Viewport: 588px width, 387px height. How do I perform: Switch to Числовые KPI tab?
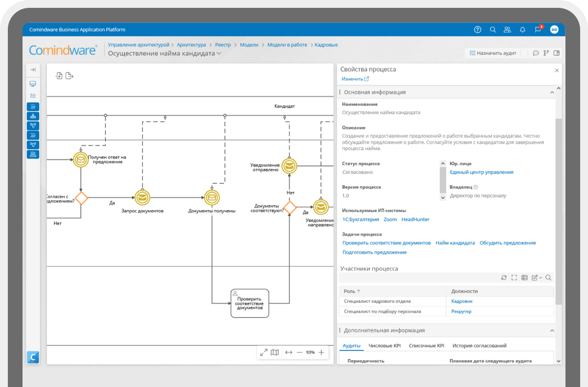pyautogui.click(x=385, y=346)
